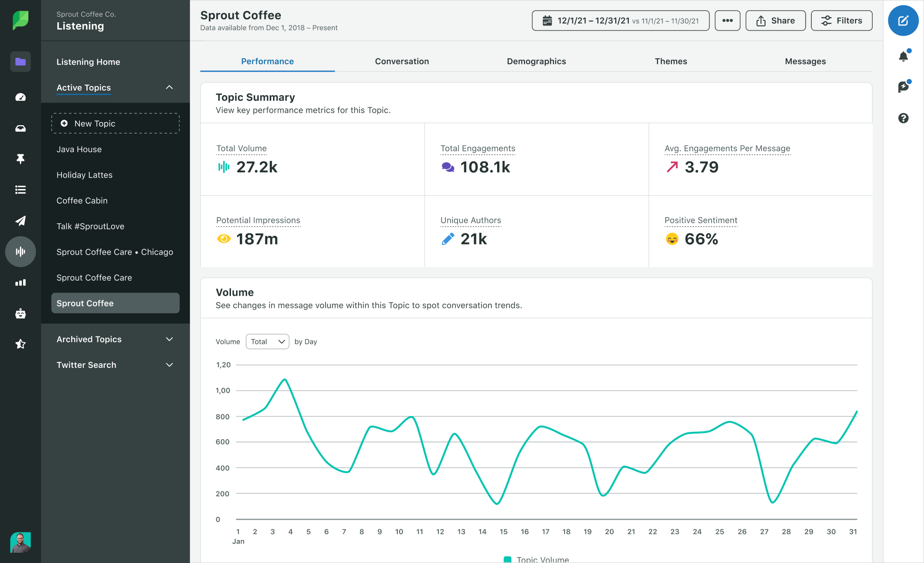The width and height of the screenshot is (924, 563).
Task: Click the bar chart analytics icon
Action: pos(20,282)
